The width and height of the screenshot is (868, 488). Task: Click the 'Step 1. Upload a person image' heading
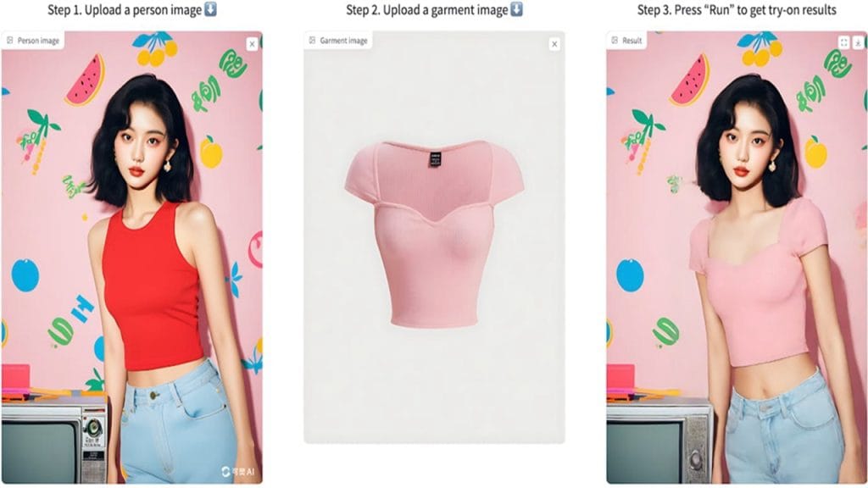coord(125,10)
